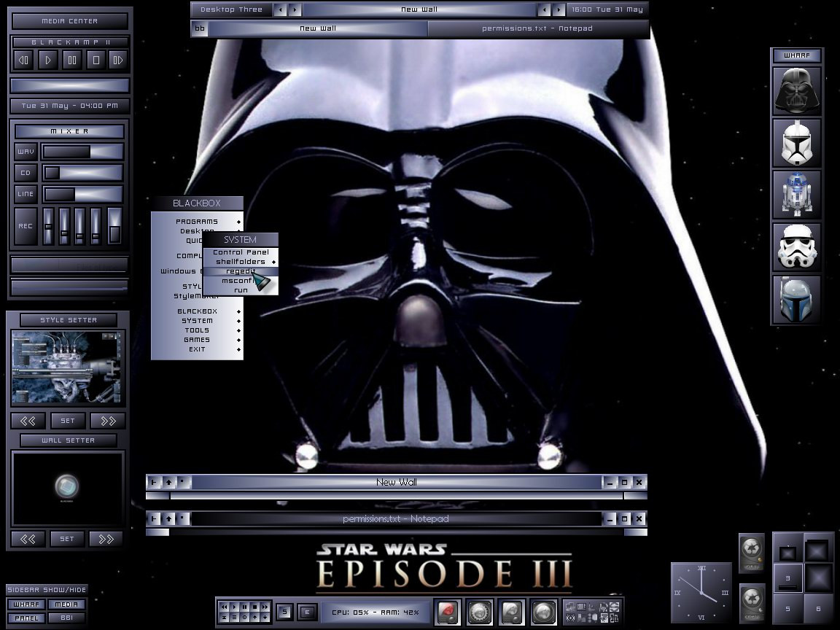Stop playback in BlackAmp

[x=96, y=60]
